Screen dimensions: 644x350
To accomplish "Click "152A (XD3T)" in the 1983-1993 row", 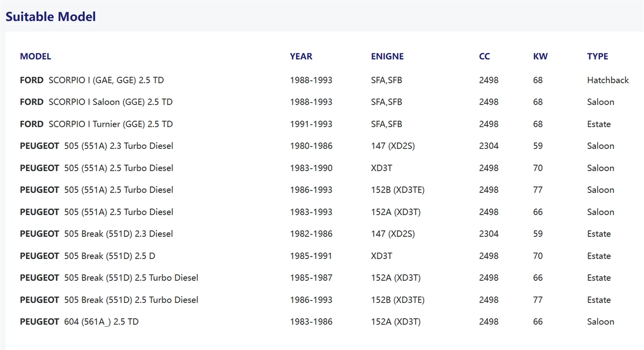I will coord(396,212).
